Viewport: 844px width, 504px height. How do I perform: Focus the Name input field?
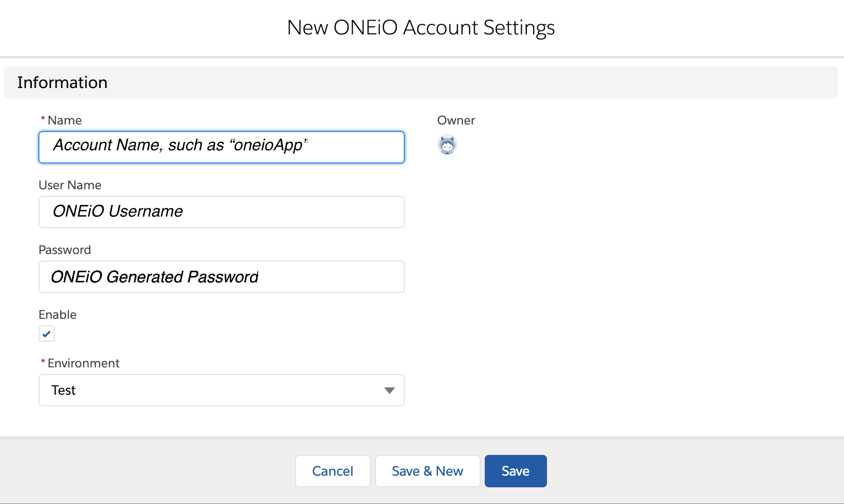(x=222, y=147)
